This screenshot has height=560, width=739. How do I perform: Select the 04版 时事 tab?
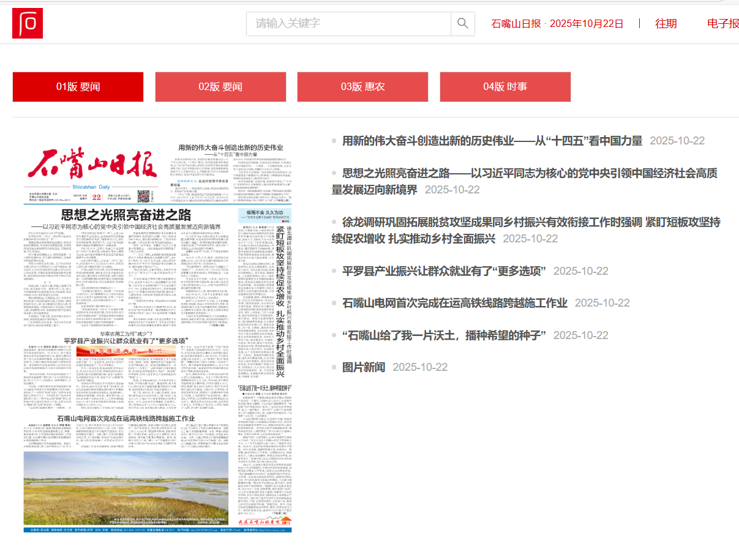click(x=505, y=87)
